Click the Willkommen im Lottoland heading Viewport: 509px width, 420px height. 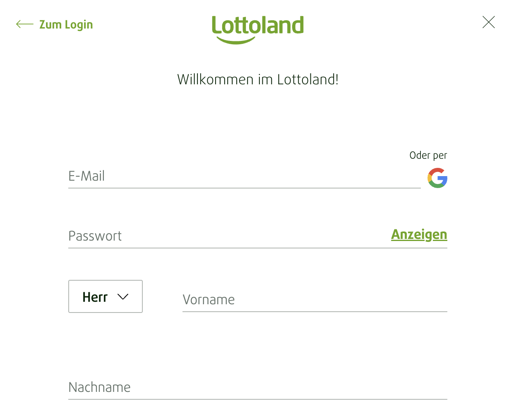(x=257, y=79)
